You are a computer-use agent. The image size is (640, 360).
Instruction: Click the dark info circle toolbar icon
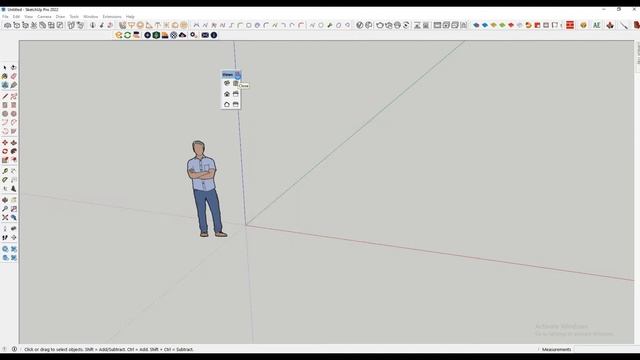[x=213, y=35]
